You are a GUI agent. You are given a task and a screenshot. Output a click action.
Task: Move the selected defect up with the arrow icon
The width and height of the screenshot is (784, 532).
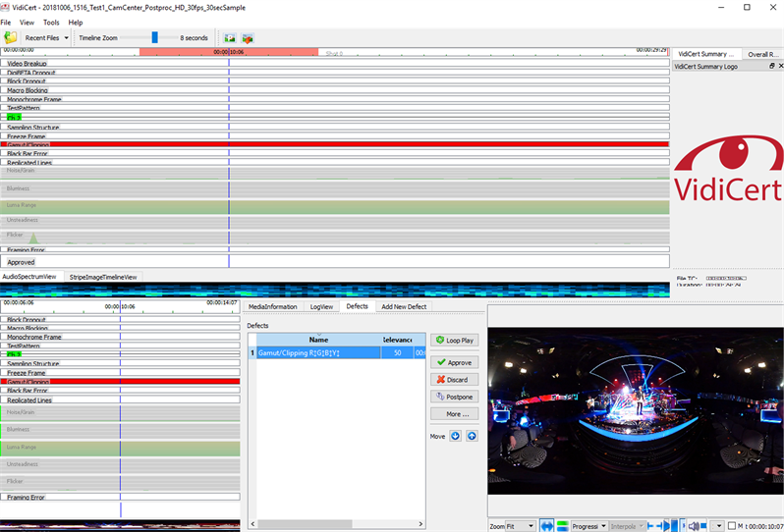(x=472, y=436)
